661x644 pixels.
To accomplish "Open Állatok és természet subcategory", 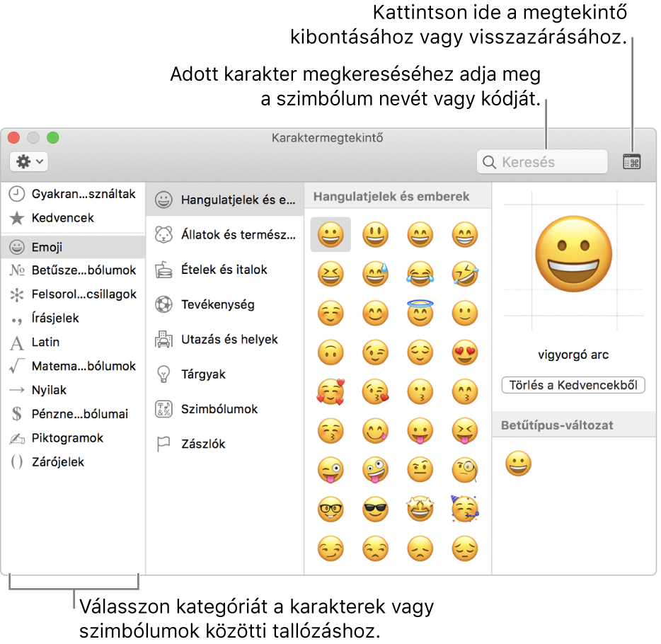I will (225, 235).
